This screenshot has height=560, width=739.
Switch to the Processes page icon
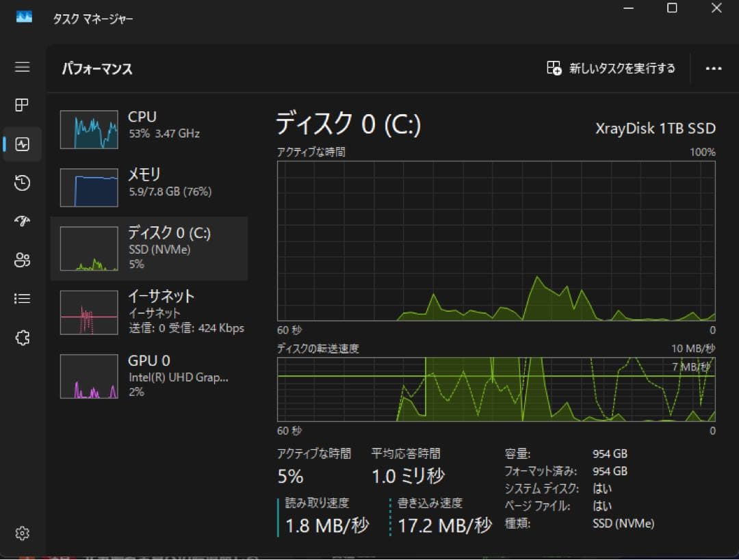pyautogui.click(x=22, y=105)
